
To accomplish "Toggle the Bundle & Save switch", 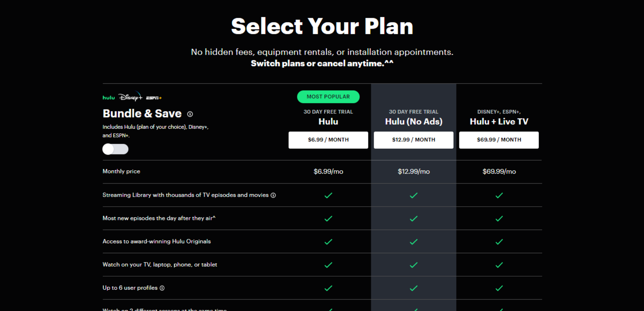I will pyautogui.click(x=115, y=149).
